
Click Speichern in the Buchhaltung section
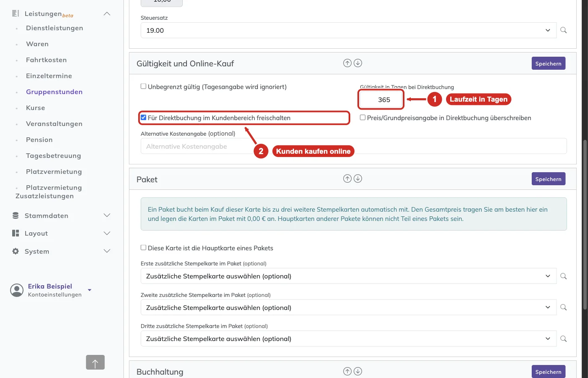coord(549,372)
